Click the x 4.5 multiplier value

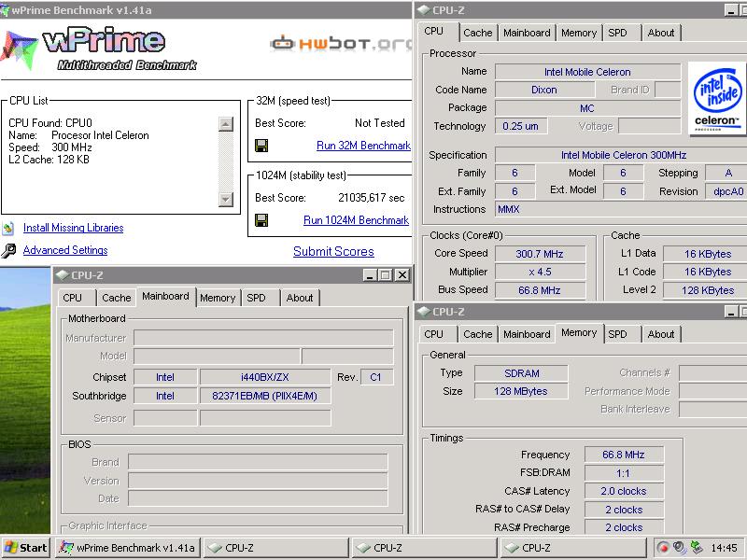(x=540, y=272)
